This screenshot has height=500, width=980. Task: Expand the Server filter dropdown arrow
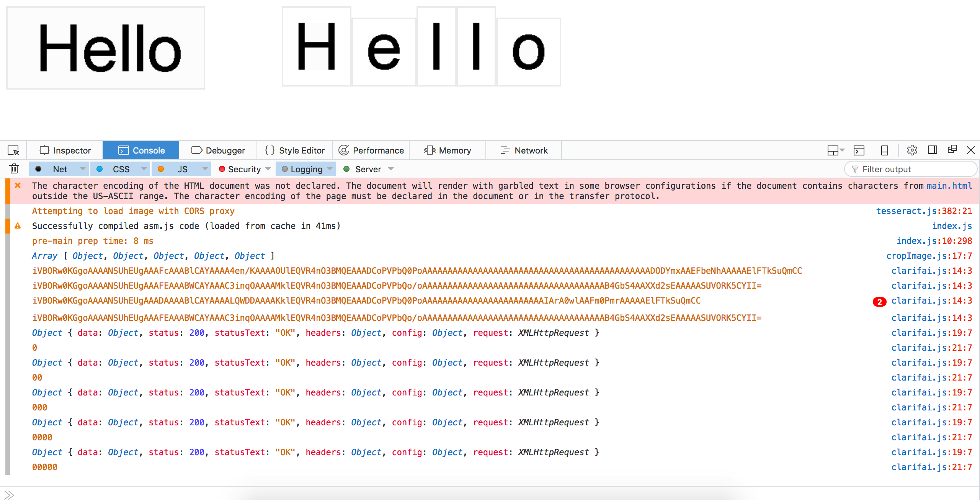391,169
